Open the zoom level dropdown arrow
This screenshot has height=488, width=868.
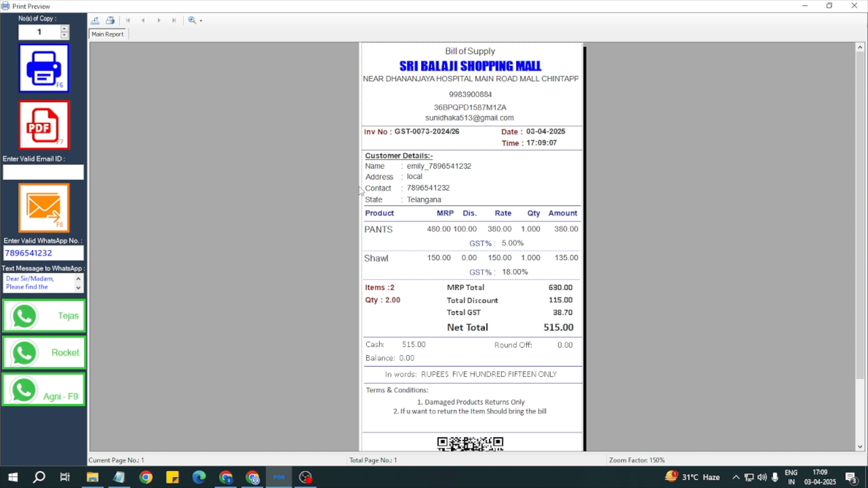pos(201,21)
